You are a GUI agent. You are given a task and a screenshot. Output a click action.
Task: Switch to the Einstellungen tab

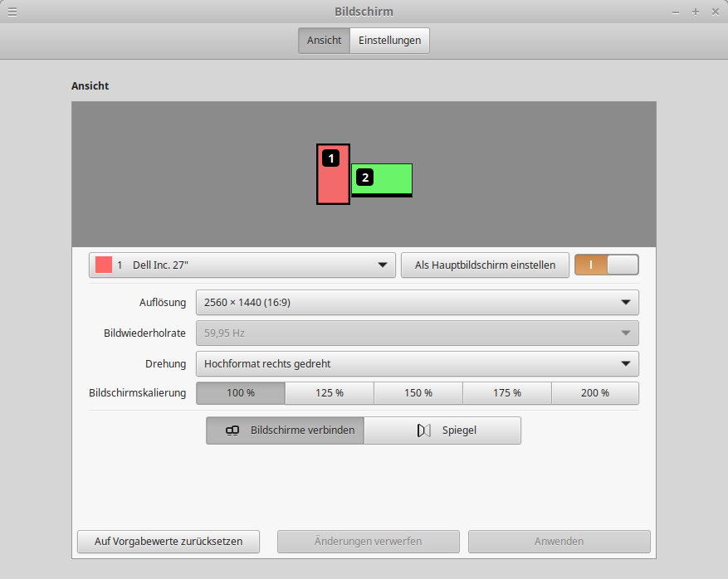point(389,41)
